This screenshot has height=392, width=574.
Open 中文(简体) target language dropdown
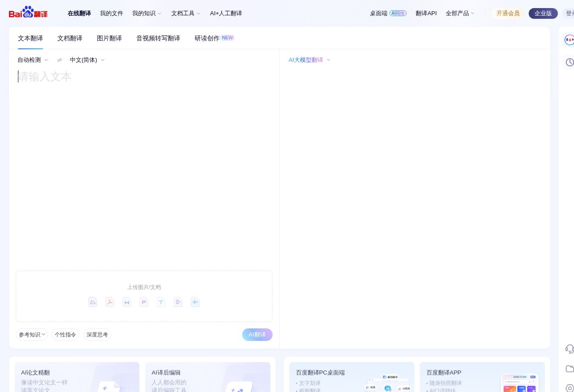87,60
